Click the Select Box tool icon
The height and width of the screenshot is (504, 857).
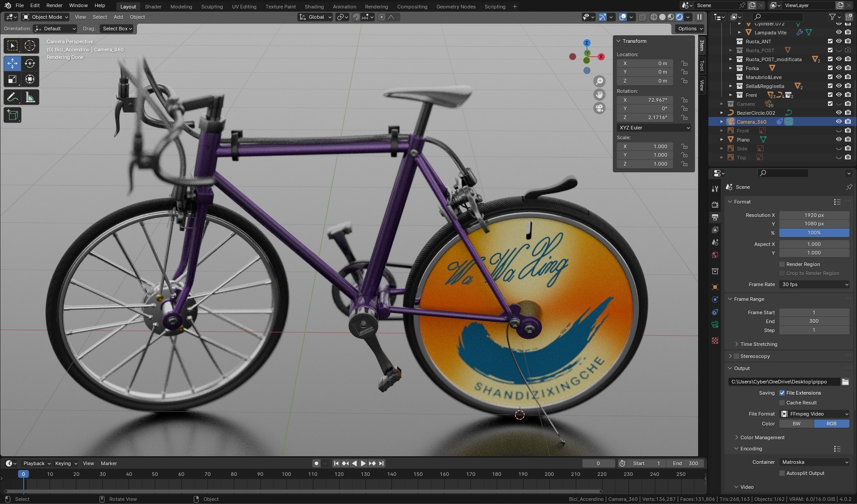point(12,46)
